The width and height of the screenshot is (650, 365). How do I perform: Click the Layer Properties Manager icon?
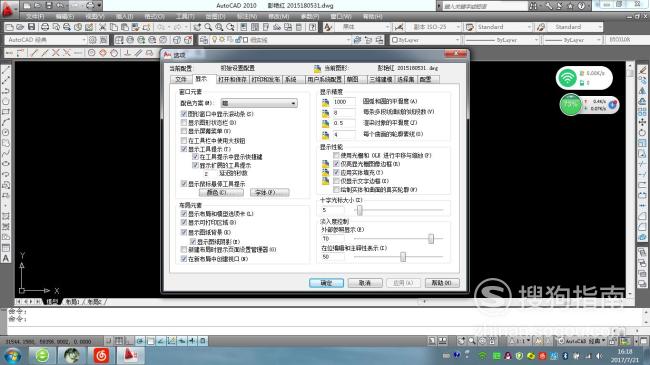(x=204, y=40)
